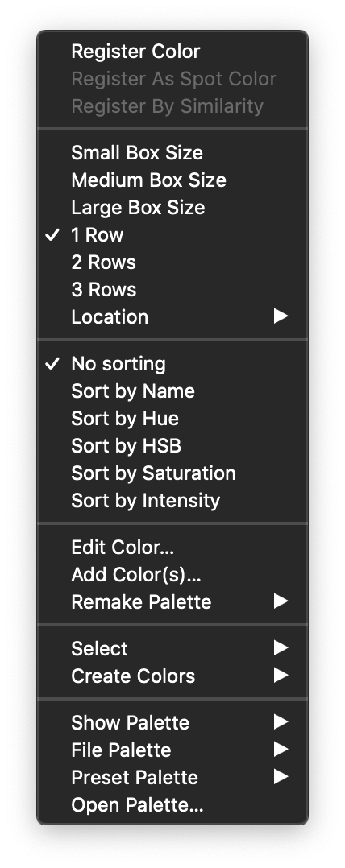The width and height of the screenshot is (345, 868).
Task: Expand the Location submenu
Action: pos(172,317)
